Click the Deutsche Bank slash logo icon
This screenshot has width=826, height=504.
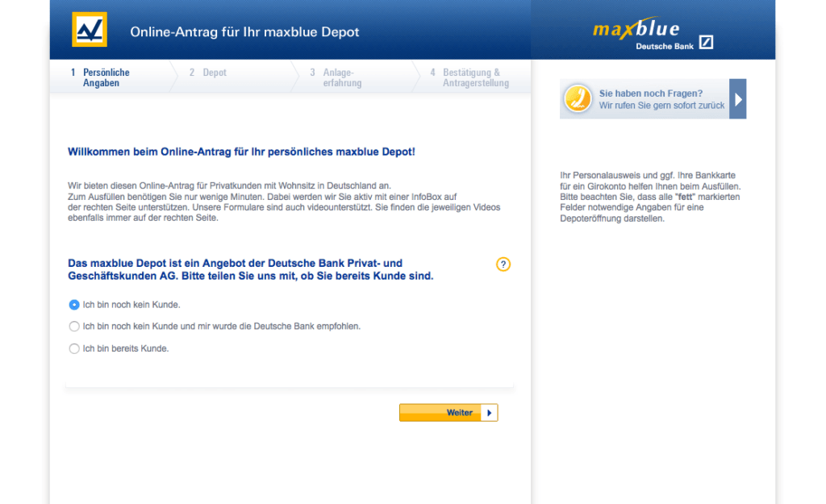(706, 42)
